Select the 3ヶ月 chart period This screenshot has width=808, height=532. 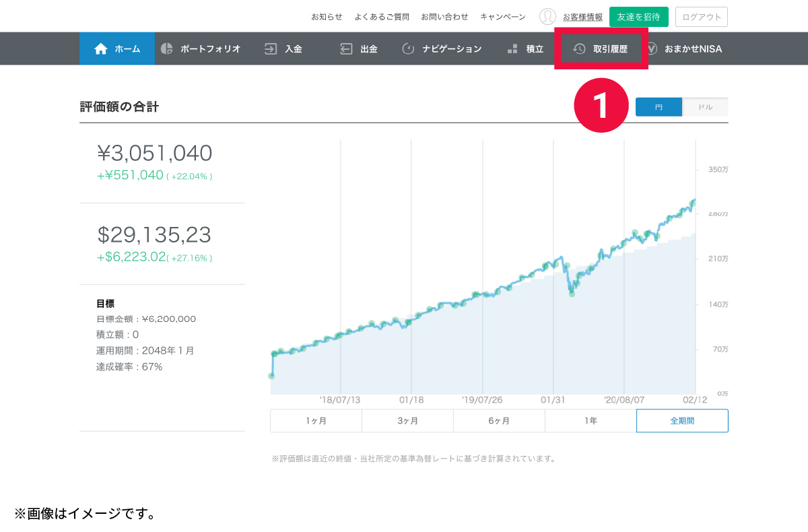pyautogui.click(x=407, y=421)
